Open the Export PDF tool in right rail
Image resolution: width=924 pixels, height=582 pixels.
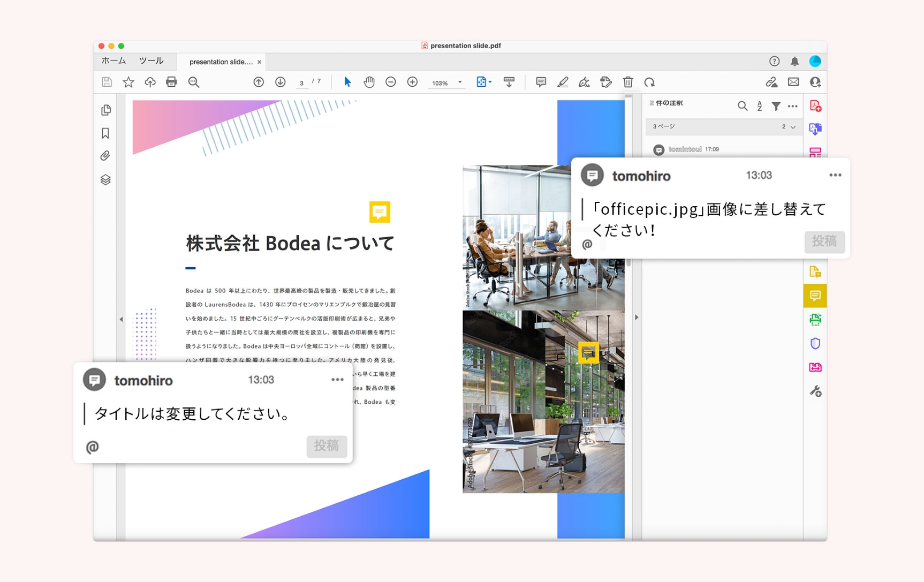[815, 129]
